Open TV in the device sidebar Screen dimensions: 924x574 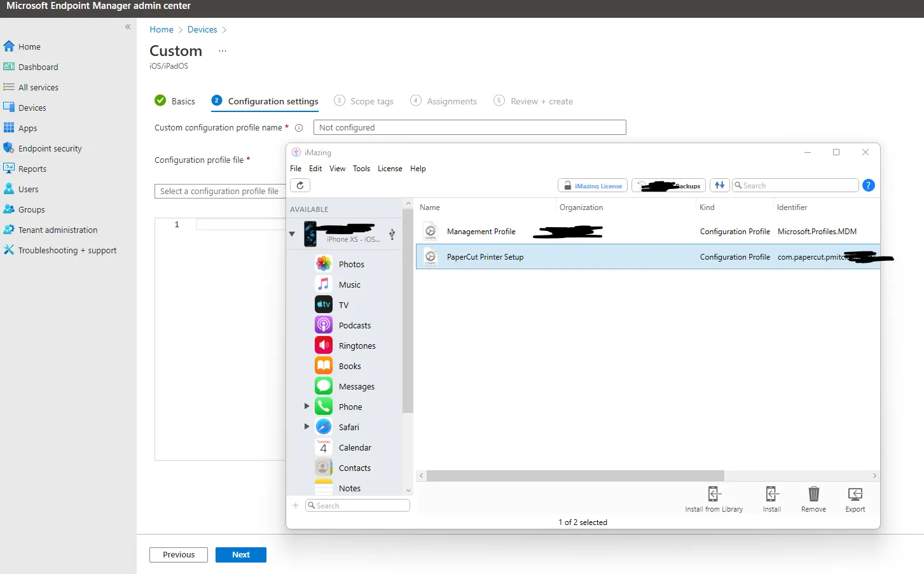click(332, 305)
